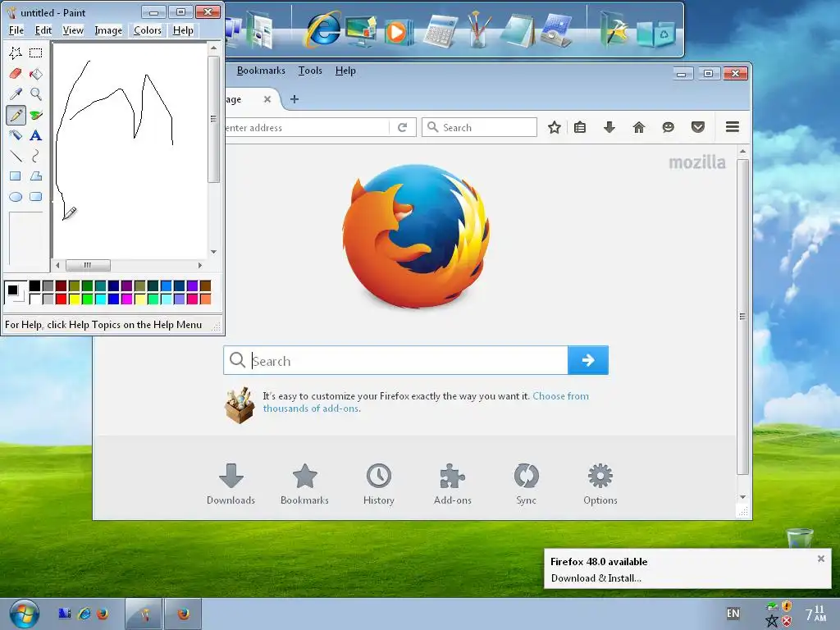Pick the Text tool in Paint
The image size is (840, 630).
click(36, 135)
